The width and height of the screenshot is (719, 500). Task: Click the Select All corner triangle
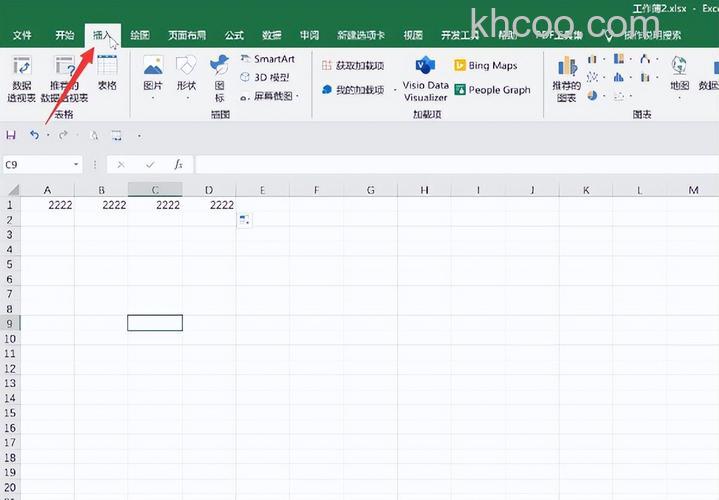13,190
